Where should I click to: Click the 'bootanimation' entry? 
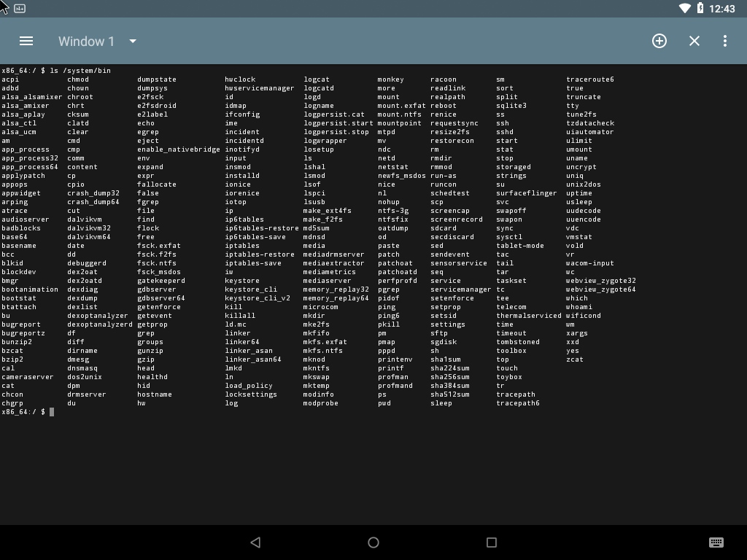(x=30, y=289)
